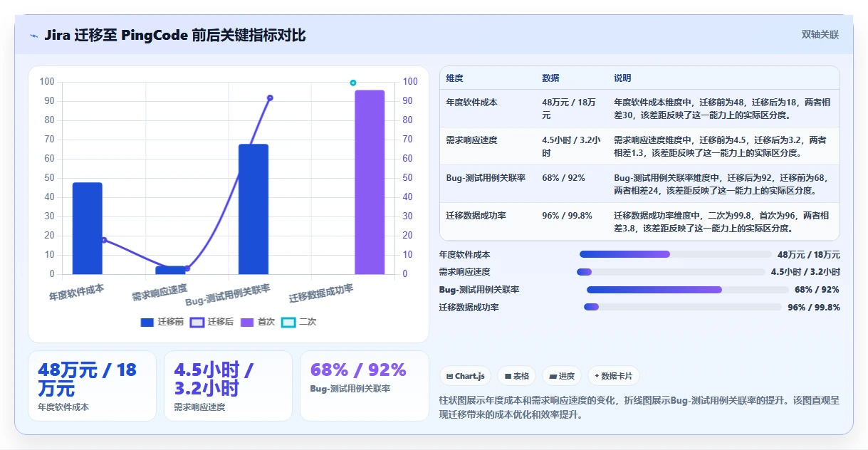Click the Bug-测试用例关联率 progress bar
The height and width of the screenshot is (450, 868).
click(688, 290)
